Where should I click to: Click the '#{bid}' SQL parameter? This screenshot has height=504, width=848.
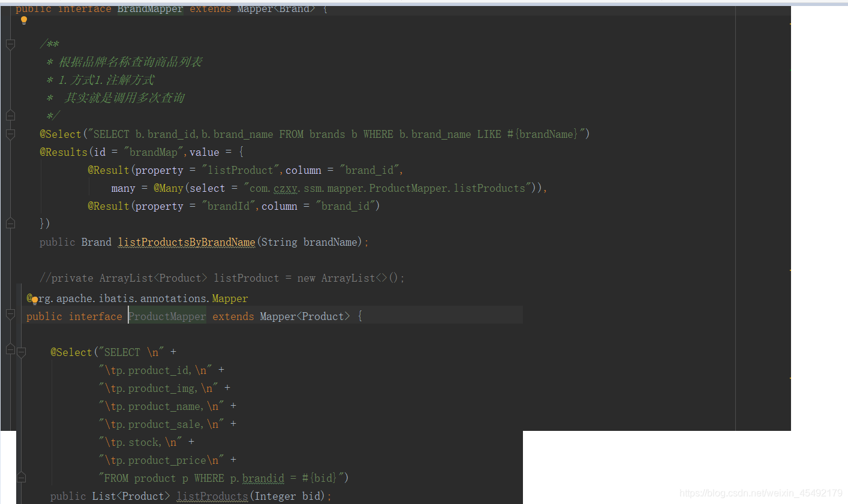[320, 478]
